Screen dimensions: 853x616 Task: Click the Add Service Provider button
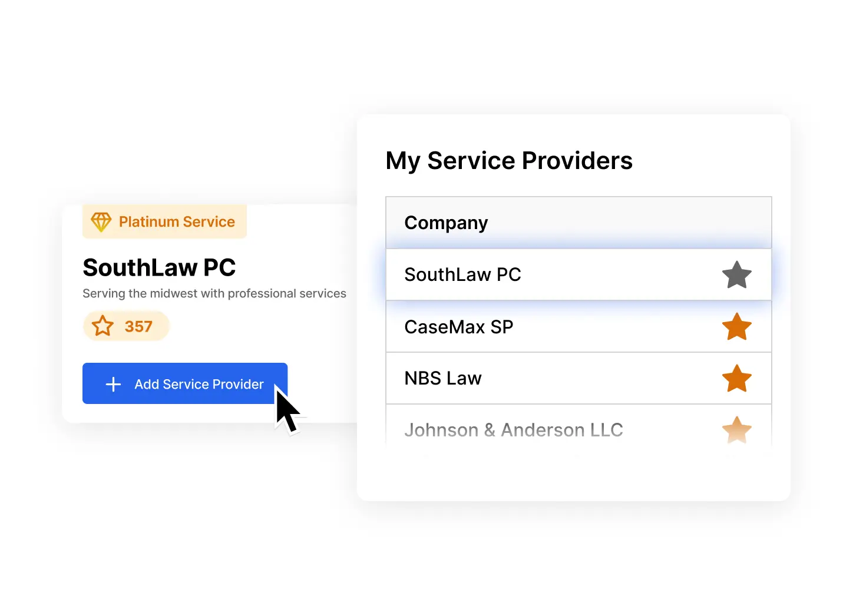point(185,383)
